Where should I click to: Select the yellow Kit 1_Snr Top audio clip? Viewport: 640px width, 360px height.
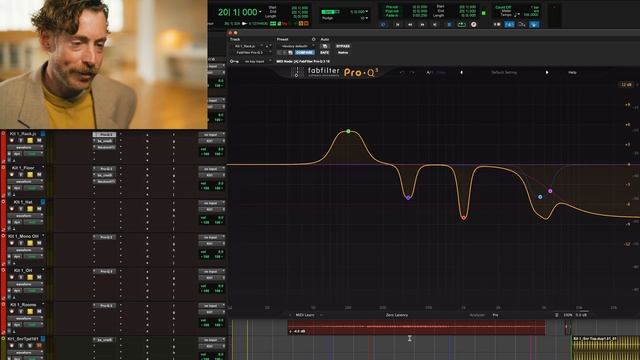(606, 348)
